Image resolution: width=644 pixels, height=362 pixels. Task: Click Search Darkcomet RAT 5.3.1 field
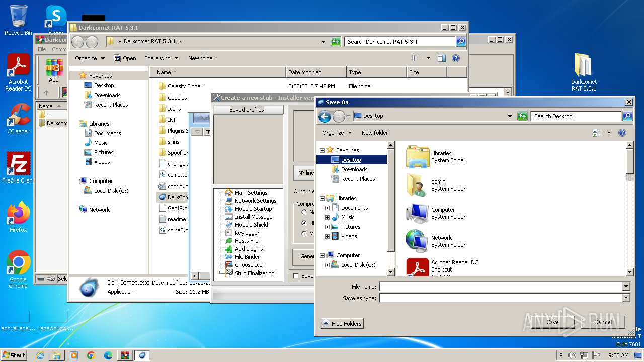[400, 42]
